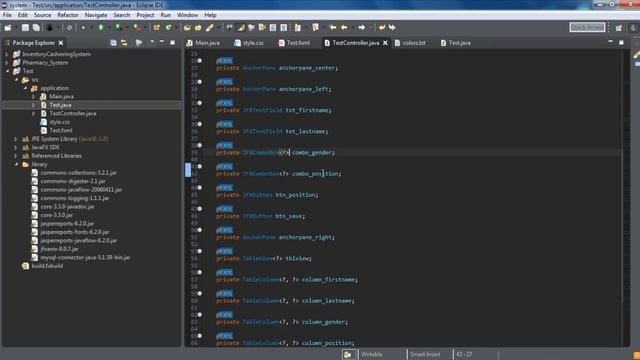The width and height of the screenshot is (640, 360).
Task: Click the Save toolbar icon
Action: [x=25, y=28]
